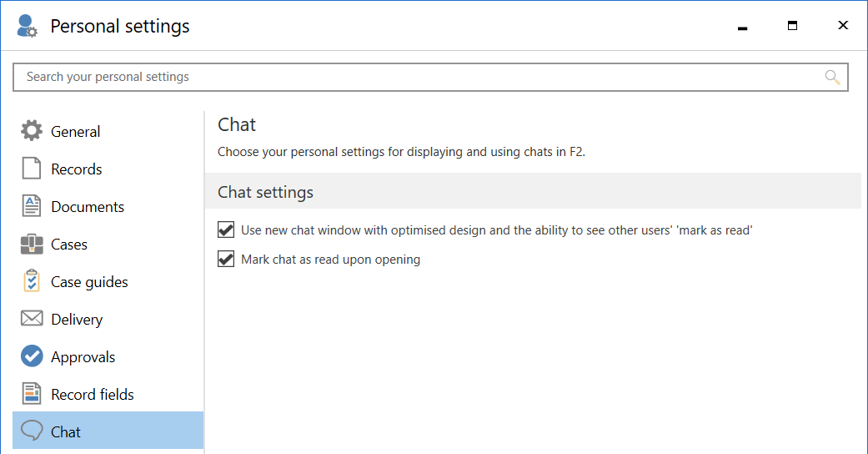Image resolution: width=868 pixels, height=454 pixels.
Task: Open the Record fields section label
Action: coord(93,395)
